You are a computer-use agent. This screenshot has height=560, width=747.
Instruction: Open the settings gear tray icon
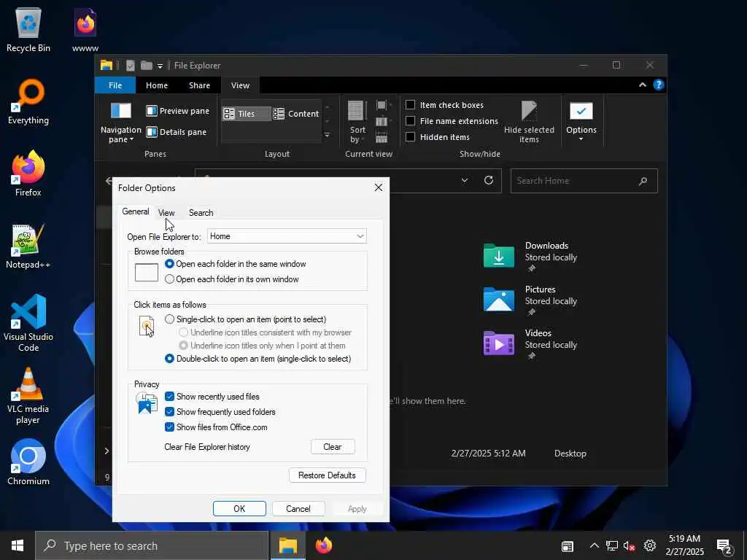[x=650, y=545]
